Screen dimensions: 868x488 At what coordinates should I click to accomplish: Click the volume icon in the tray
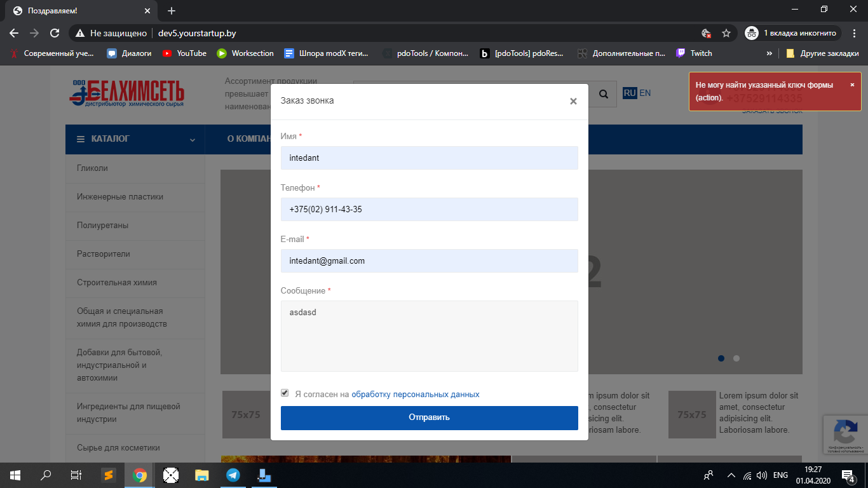point(762,475)
